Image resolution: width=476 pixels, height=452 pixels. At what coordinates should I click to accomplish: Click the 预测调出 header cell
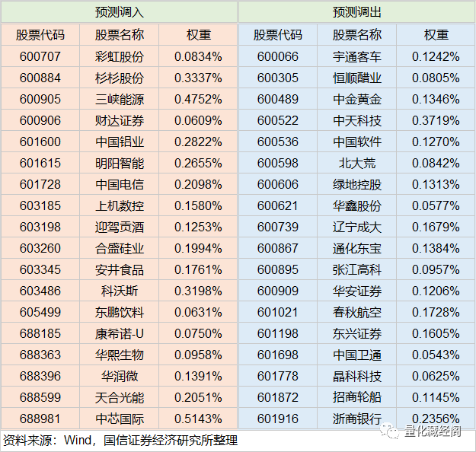(x=356, y=12)
